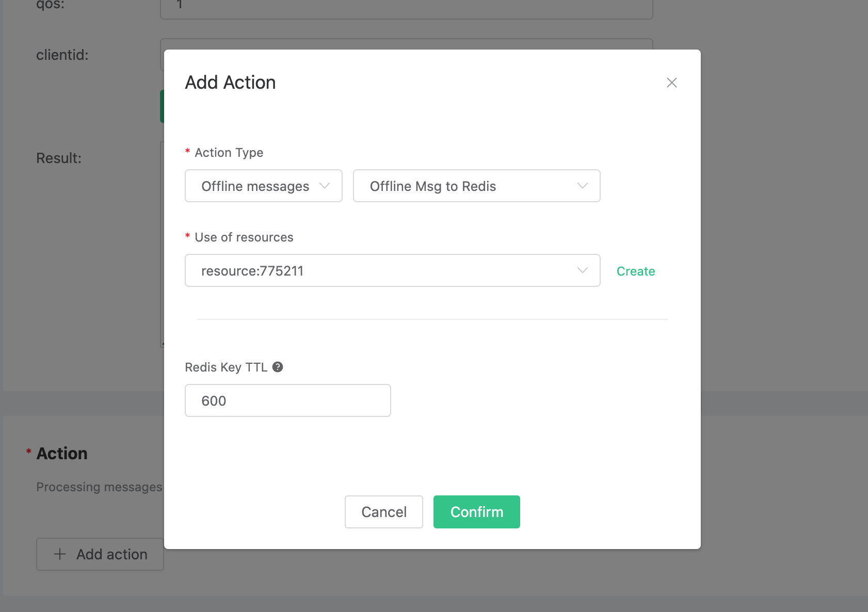868x612 pixels.
Task: Click the Offline Msg to Redis chevron
Action: click(582, 186)
